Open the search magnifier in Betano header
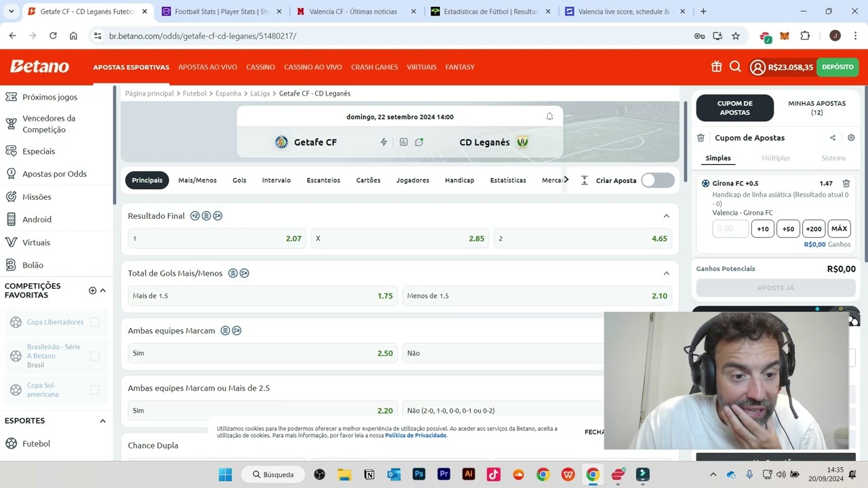The width and height of the screenshot is (868, 488). [735, 66]
